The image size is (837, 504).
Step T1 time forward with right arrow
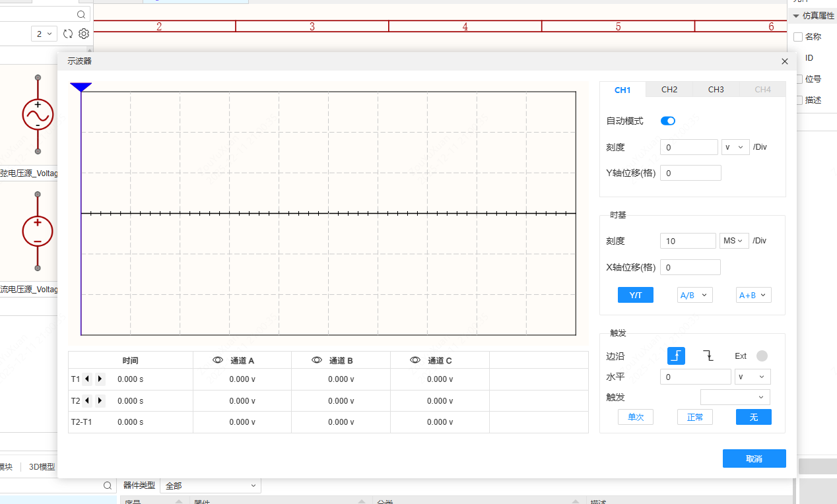pyautogui.click(x=100, y=379)
